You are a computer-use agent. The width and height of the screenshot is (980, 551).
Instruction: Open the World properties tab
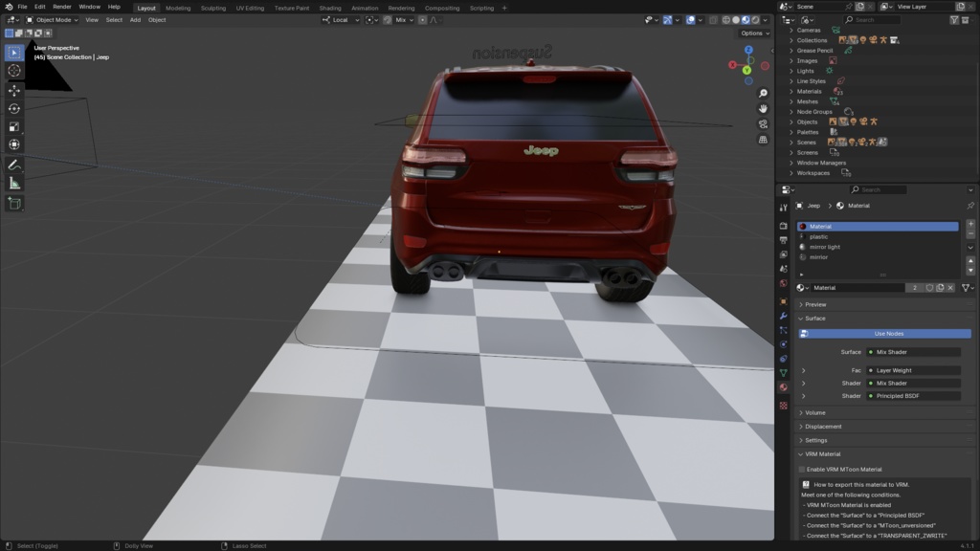(x=783, y=283)
